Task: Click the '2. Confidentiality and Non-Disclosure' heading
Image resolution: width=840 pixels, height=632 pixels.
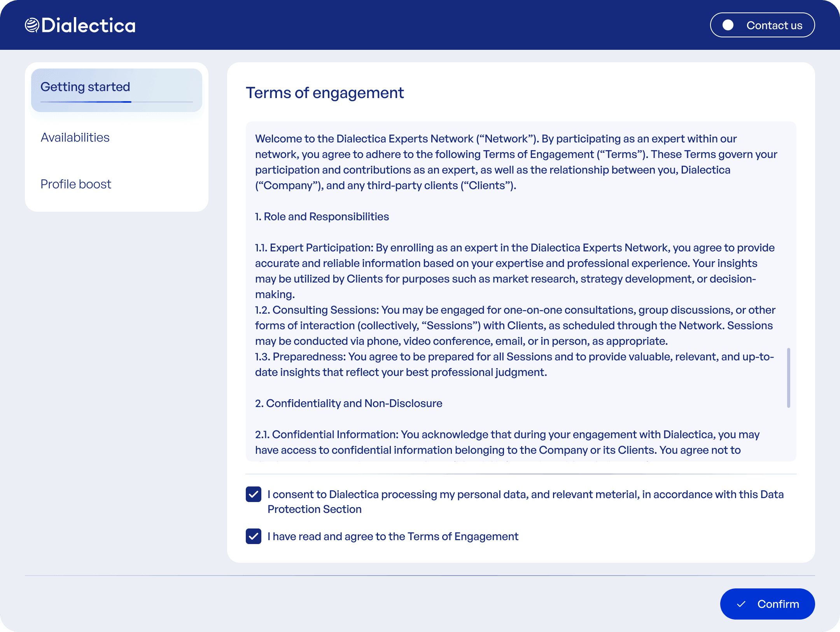Action: click(x=349, y=403)
